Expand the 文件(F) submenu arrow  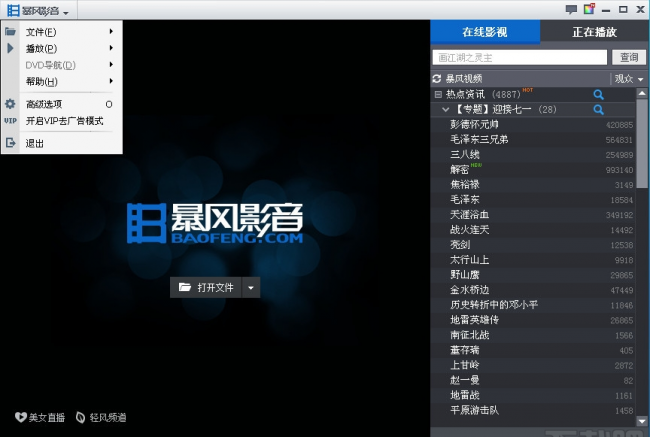coord(111,32)
